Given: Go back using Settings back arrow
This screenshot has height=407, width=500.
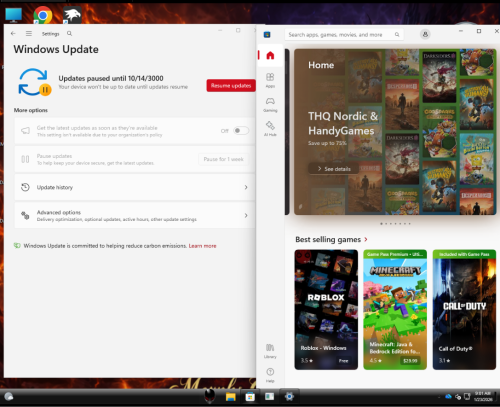Looking at the screenshot, I should 13,33.
